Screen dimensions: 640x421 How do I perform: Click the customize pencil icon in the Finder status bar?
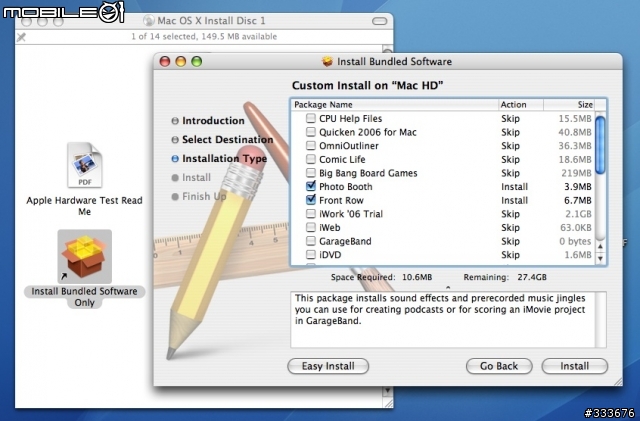point(21,37)
